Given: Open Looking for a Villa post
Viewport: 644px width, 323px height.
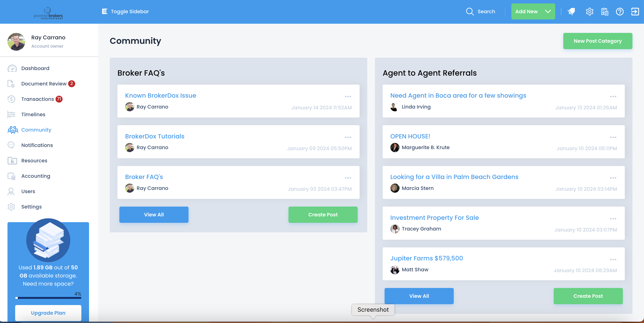Looking at the screenshot, I should click(454, 177).
